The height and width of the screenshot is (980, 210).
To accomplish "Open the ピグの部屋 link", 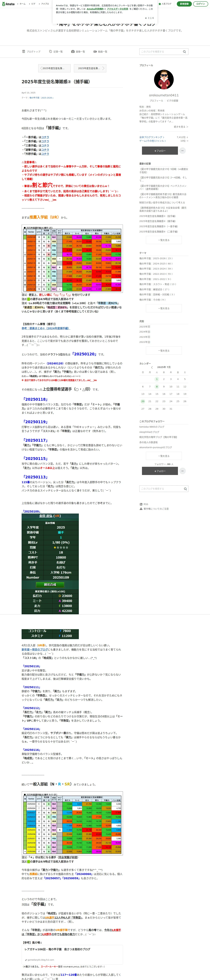I will click(x=172, y=101).
